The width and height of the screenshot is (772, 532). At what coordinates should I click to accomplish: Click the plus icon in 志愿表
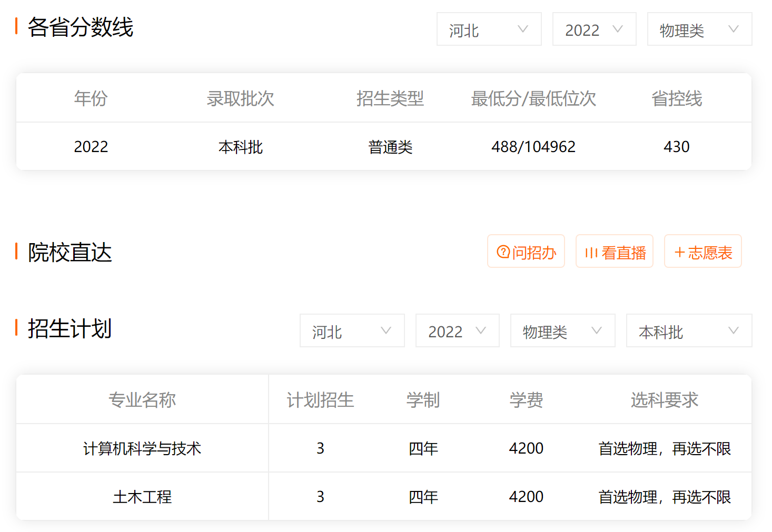(679, 253)
